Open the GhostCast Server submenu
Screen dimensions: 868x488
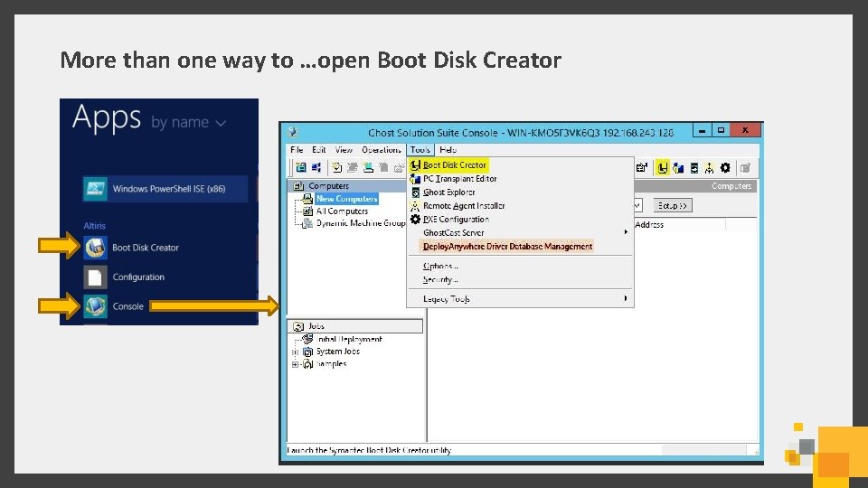[521, 232]
